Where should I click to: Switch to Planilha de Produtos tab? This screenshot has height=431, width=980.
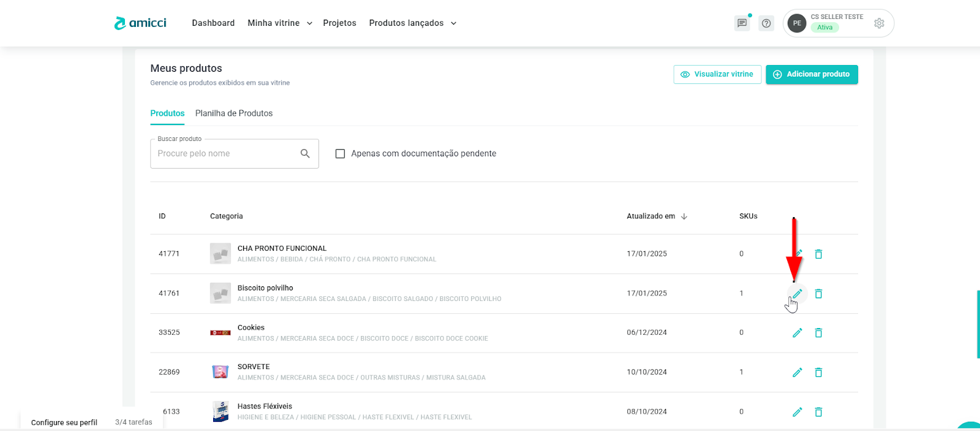tap(234, 113)
